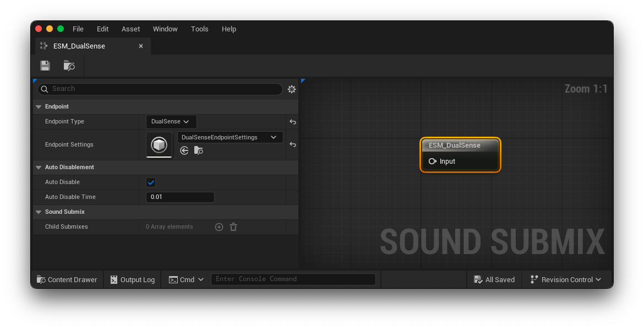
Task: Remove all Child Submixes elements
Action: (x=233, y=227)
